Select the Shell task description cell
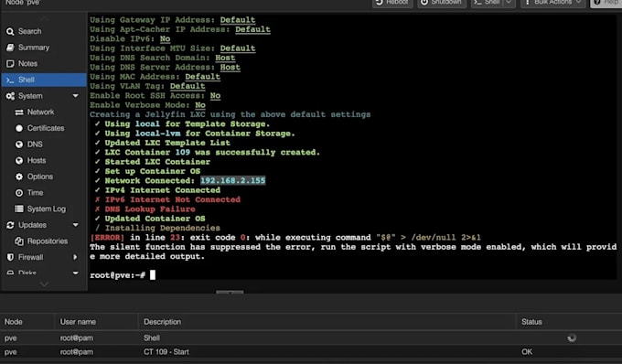This screenshot has width=622, height=364. click(x=327, y=337)
